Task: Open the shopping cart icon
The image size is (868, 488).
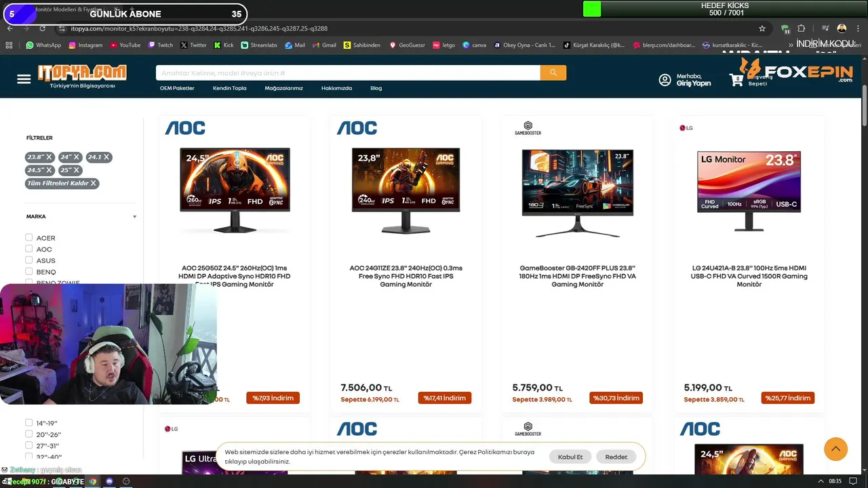Action: coord(736,80)
